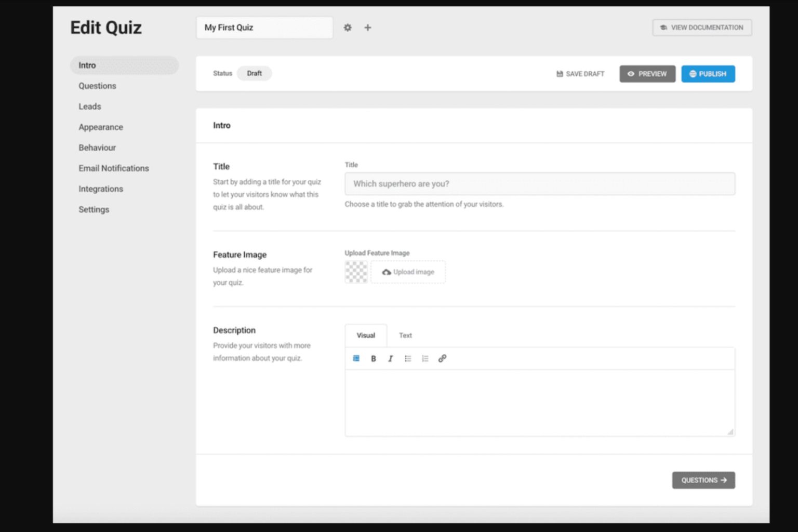Screen dimensions: 798x532
Task: Click the feature image placeholder thumbnail
Action: (x=355, y=272)
